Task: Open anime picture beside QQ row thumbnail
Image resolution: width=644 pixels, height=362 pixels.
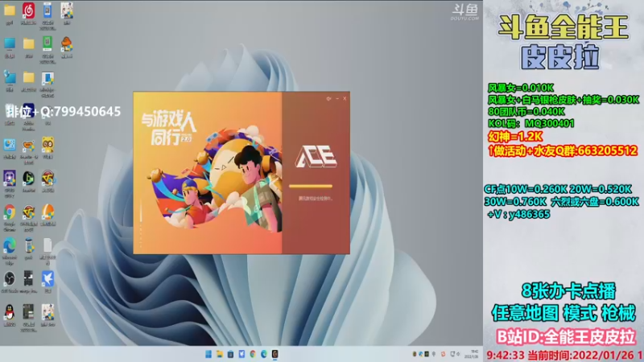Action: tap(47, 313)
